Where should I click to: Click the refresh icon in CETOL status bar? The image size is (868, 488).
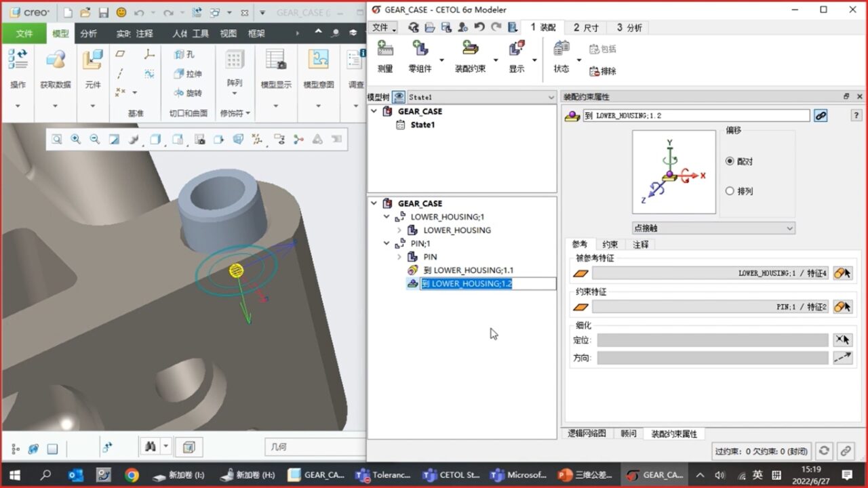coord(823,451)
